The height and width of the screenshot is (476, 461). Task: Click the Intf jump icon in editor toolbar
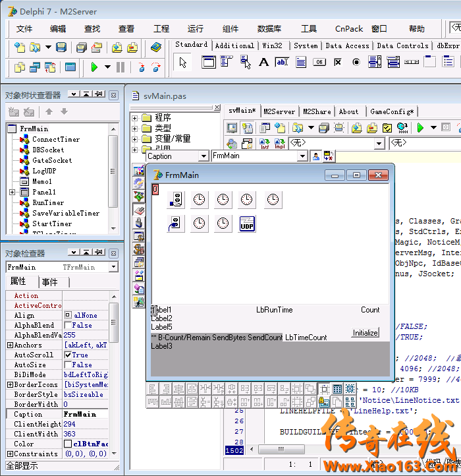[265, 144]
